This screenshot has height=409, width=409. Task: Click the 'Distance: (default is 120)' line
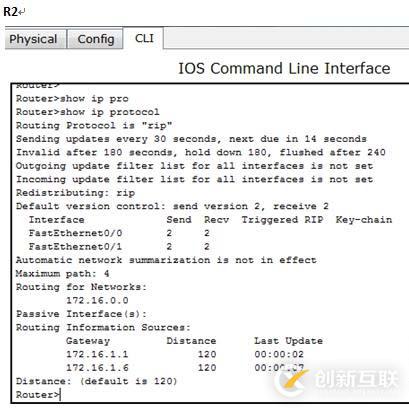96,381
